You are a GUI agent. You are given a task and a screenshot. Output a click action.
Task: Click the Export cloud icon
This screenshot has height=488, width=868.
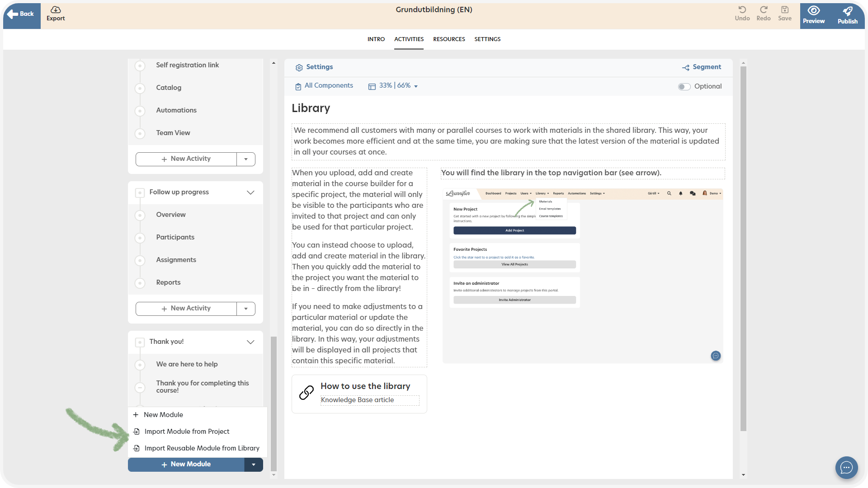[56, 10]
